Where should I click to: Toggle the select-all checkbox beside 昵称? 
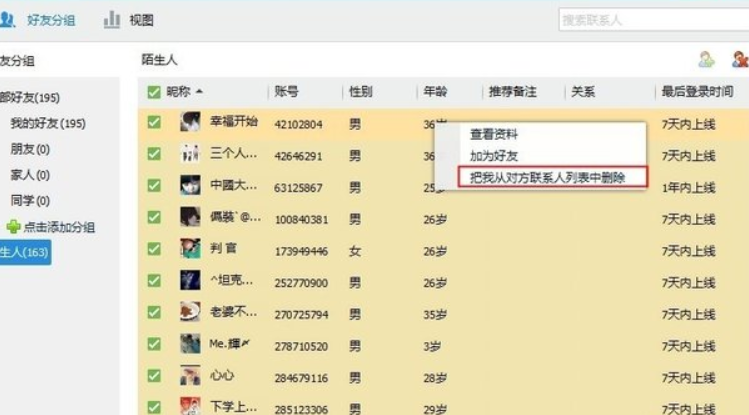pos(154,92)
